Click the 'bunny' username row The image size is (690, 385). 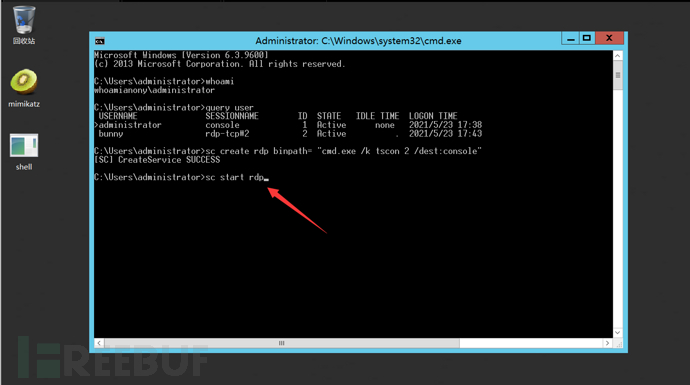click(290, 134)
